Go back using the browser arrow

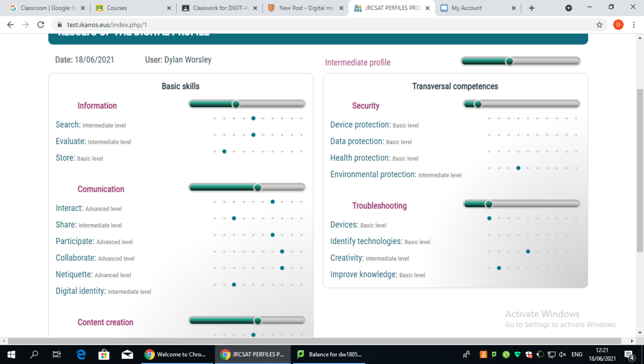[x=10, y=25]
